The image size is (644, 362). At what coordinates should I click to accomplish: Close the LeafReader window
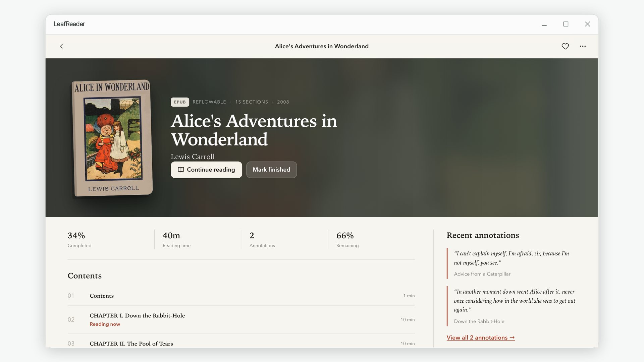click(587, 24)
